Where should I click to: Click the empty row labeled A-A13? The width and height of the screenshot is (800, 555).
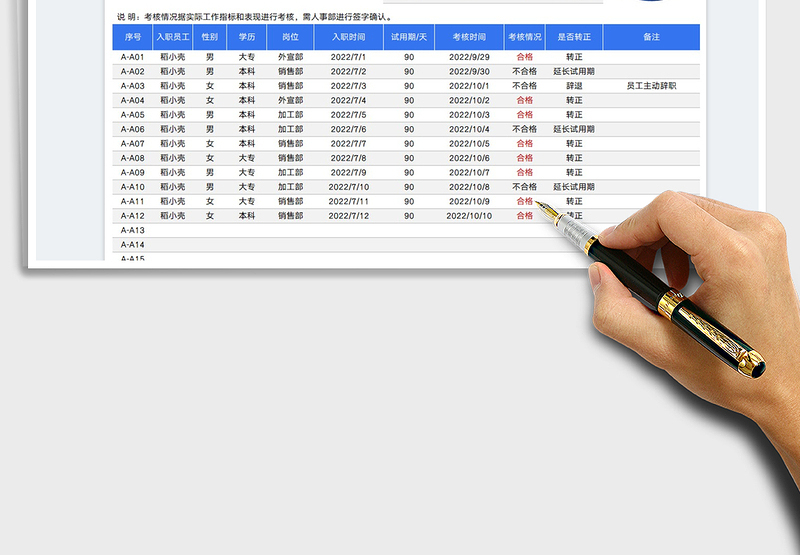tap(132, 230)
